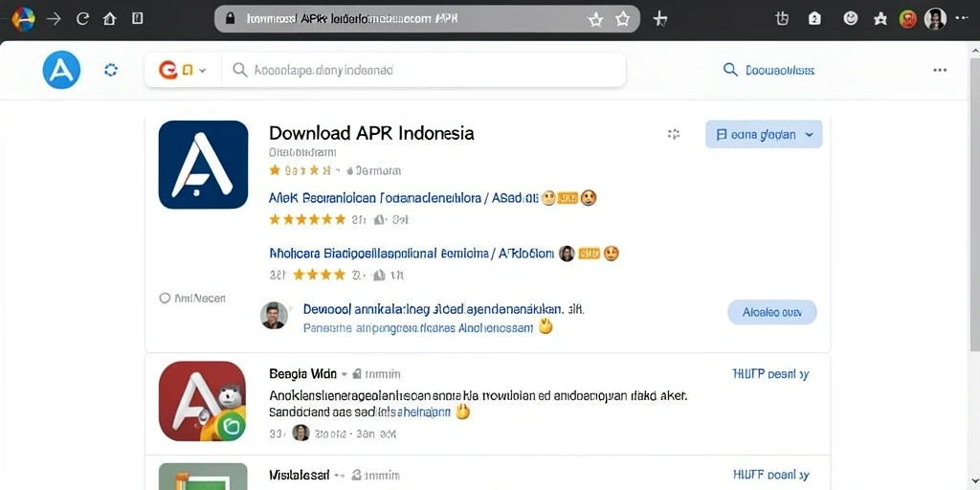Click HIUFP poanl sy in the Misilalesari row
The width and height of the screenshot is (980, 490).
click(770, 475)
